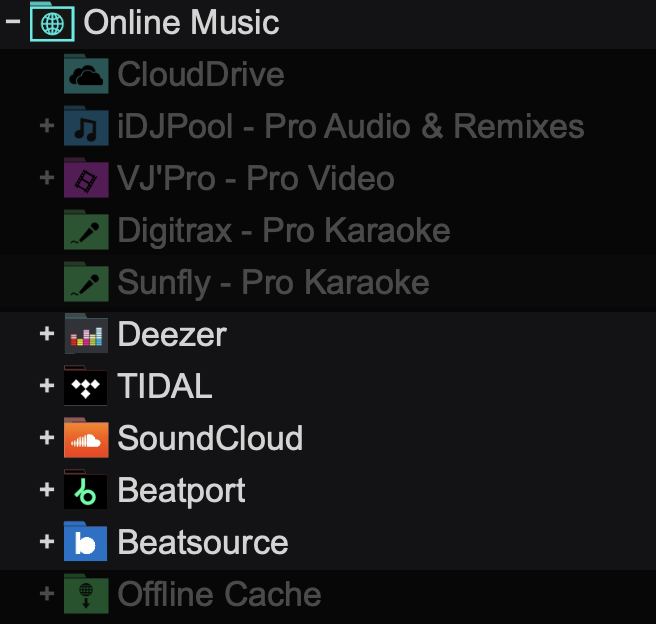Viewport: 656px width, 624px height.
Task: Click the VJ'Pro film strip icon
Action: 85,178
